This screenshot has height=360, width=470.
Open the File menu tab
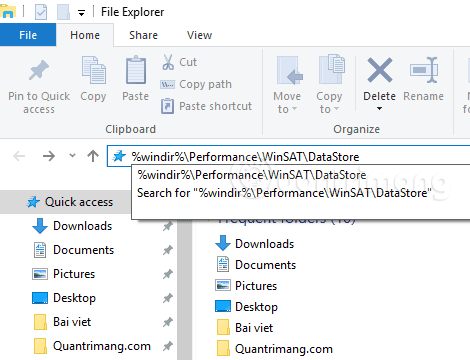tap(28, 35)
